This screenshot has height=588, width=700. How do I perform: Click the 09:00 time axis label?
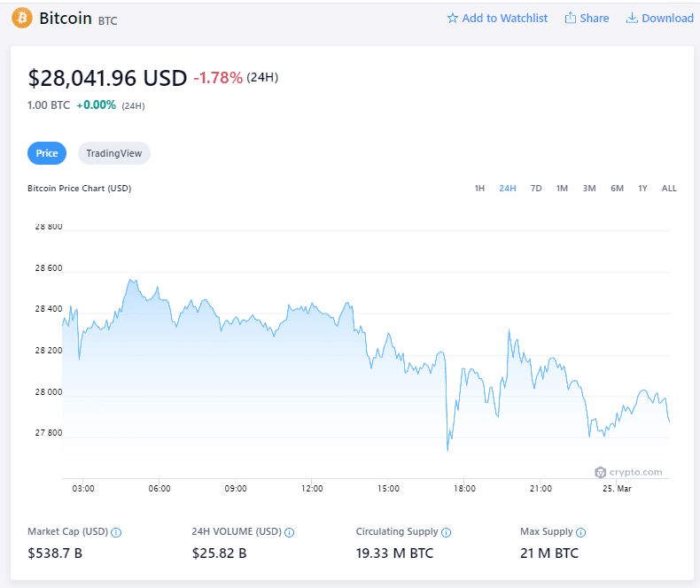pos(236,489)
